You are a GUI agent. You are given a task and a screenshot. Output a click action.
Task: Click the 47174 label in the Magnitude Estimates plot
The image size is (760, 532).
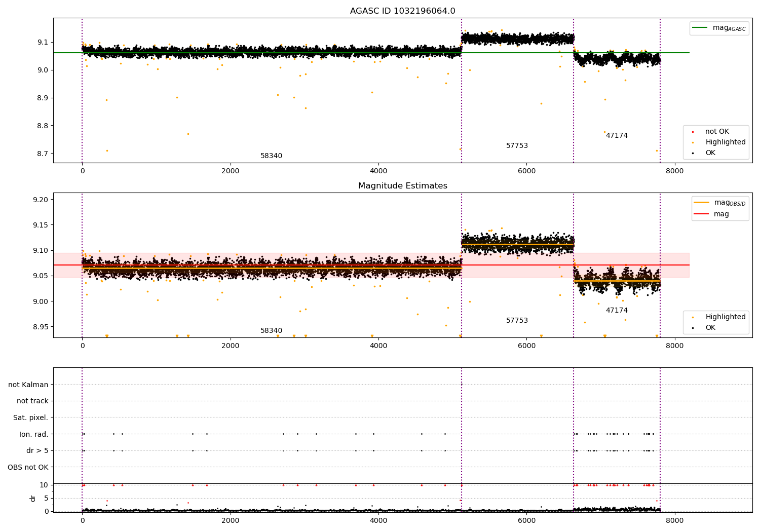coord(617,311)
